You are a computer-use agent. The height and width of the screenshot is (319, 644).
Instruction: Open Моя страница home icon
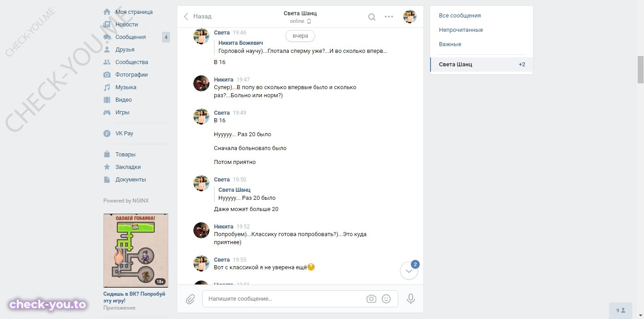point(107,12)
